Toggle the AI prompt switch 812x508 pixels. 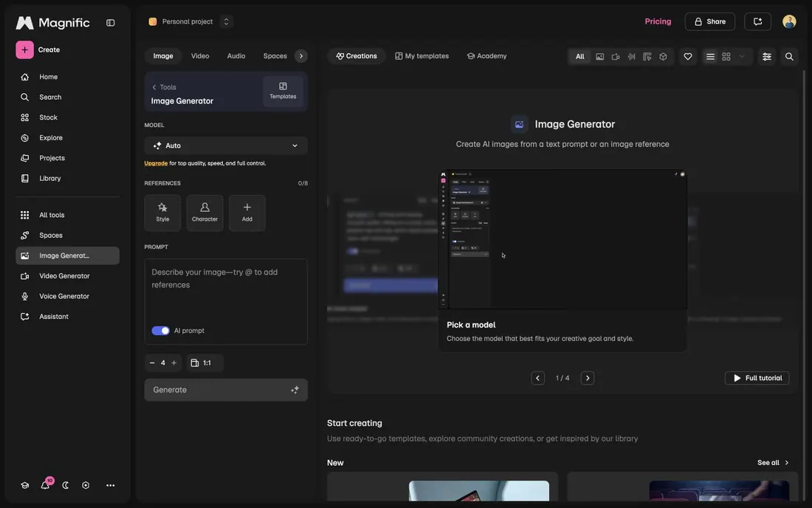(x=160, y=330)
